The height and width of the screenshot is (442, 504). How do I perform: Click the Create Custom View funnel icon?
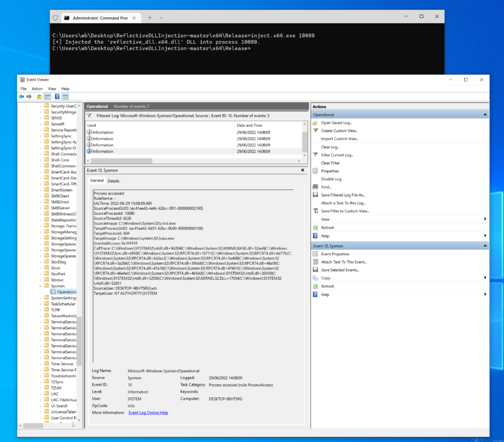[x=315, y=131]
